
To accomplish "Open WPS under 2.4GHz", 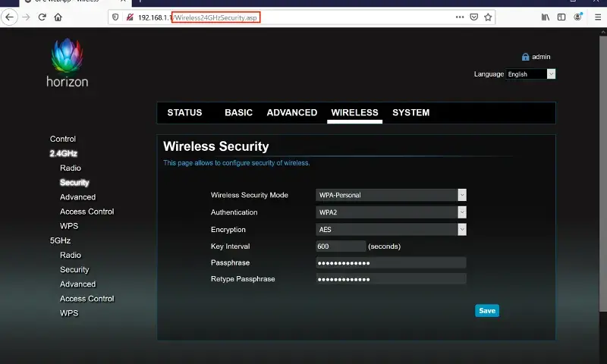I will 69,226.
